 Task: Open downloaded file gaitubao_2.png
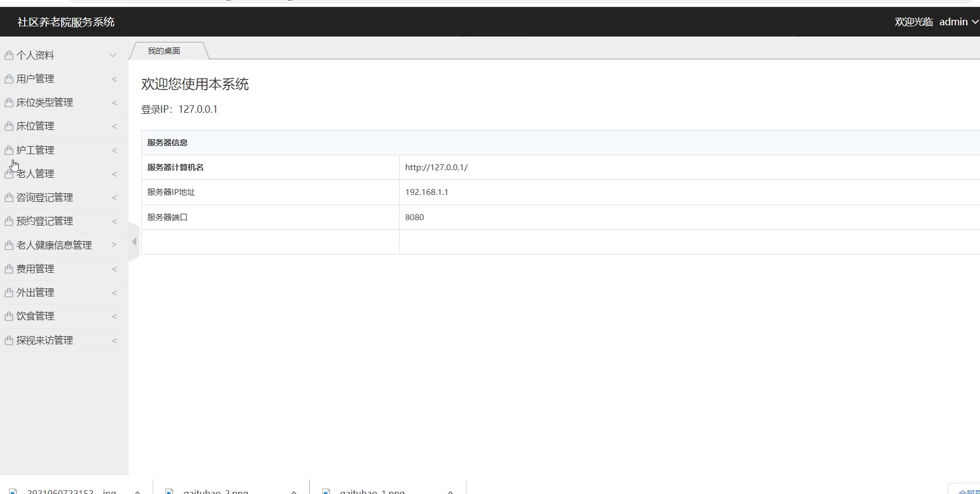coord(215,491)
